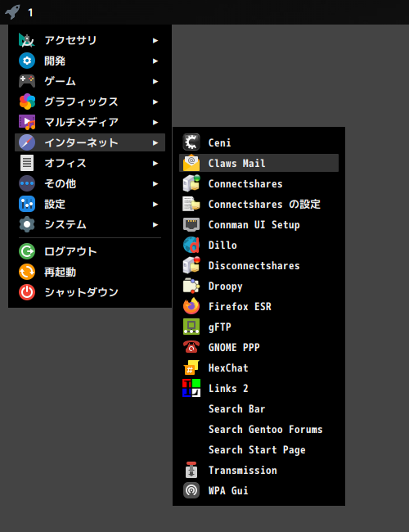Viewport: 409px width, 532px height.
Task: Click the Firefox ESR icon
Action: pyautogui.click(x=191, y=306)
